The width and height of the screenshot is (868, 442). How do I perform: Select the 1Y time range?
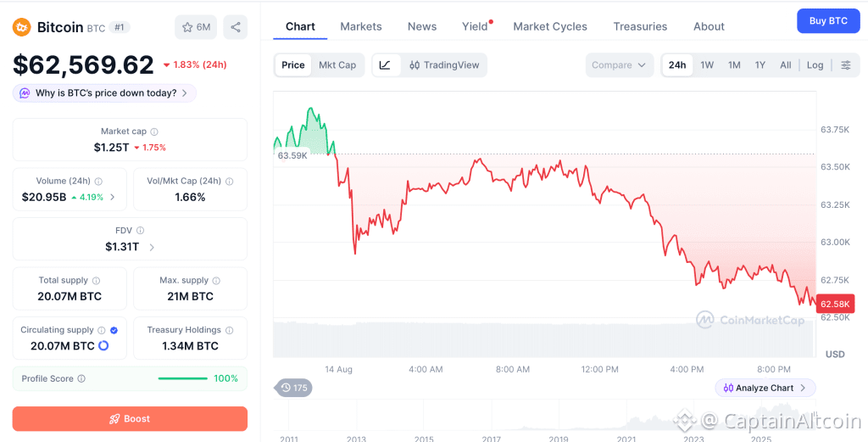760,65
